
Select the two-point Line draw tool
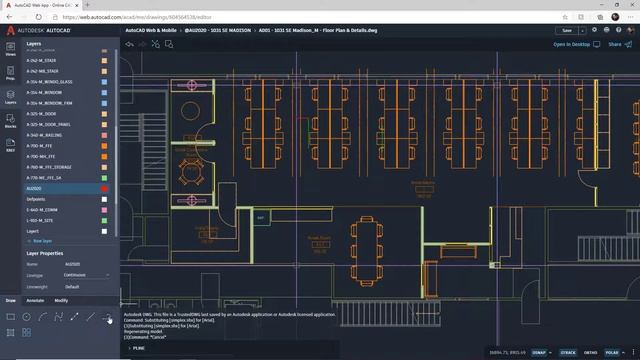75,317
